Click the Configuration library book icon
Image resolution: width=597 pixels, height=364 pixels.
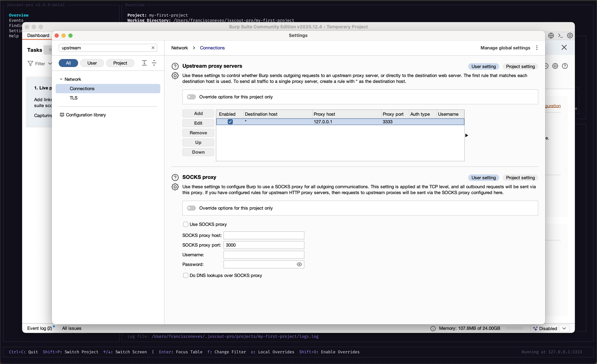coord(62,115)
